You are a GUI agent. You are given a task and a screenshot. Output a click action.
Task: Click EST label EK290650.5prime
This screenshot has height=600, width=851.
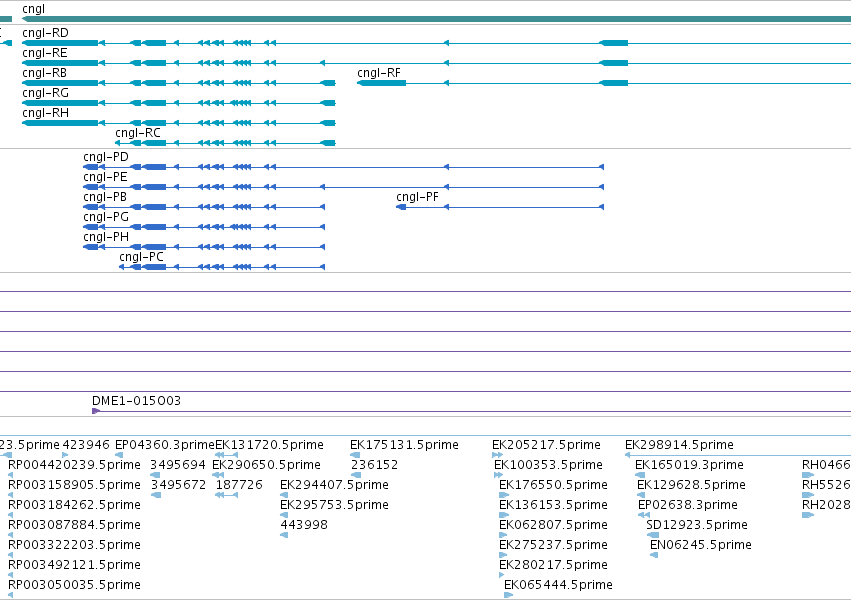[x=266, y=465]
